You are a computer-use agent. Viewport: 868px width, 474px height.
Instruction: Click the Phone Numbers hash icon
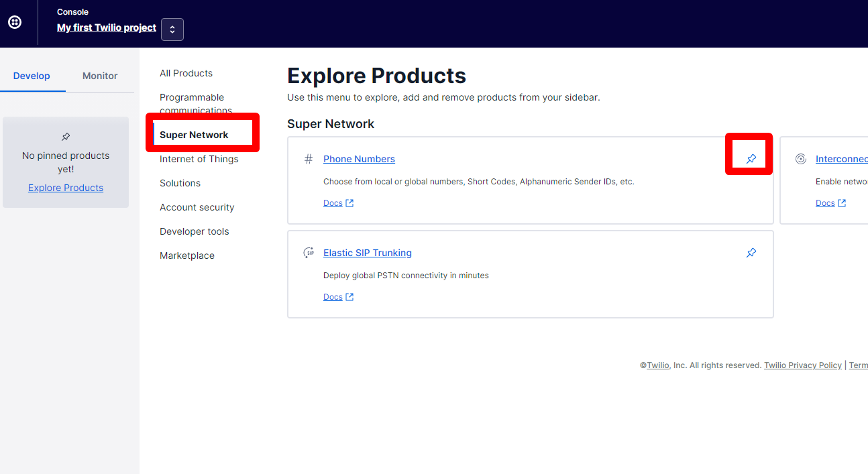pos(309,159)
